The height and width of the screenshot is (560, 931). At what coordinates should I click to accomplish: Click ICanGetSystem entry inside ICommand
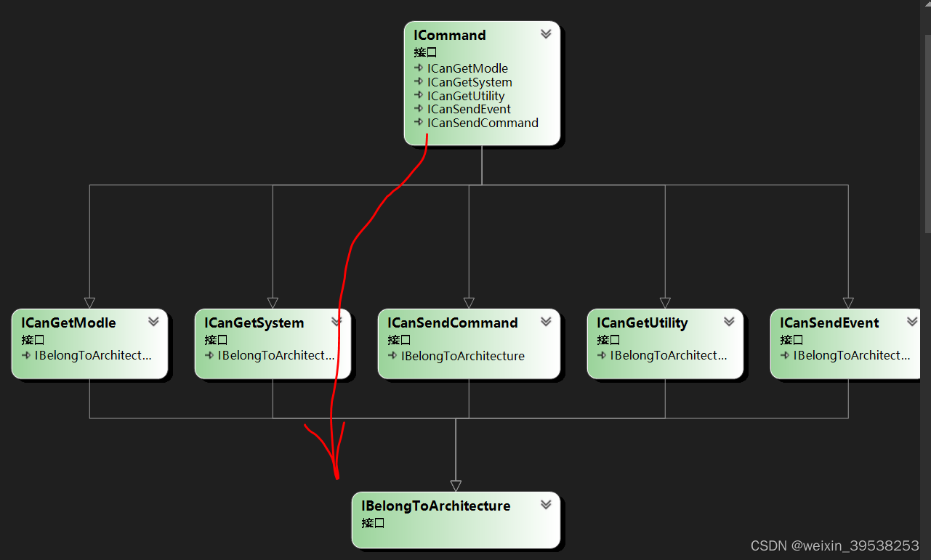(469, 82)
